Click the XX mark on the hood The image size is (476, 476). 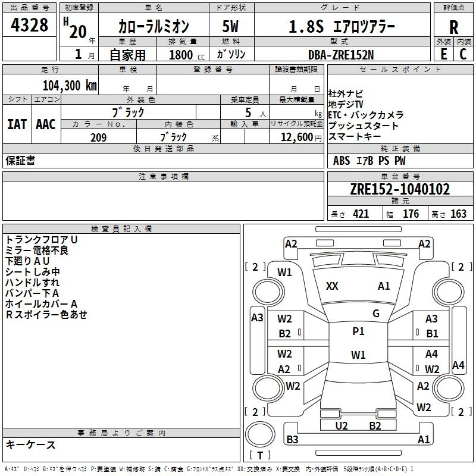click(x=332, y=286)
